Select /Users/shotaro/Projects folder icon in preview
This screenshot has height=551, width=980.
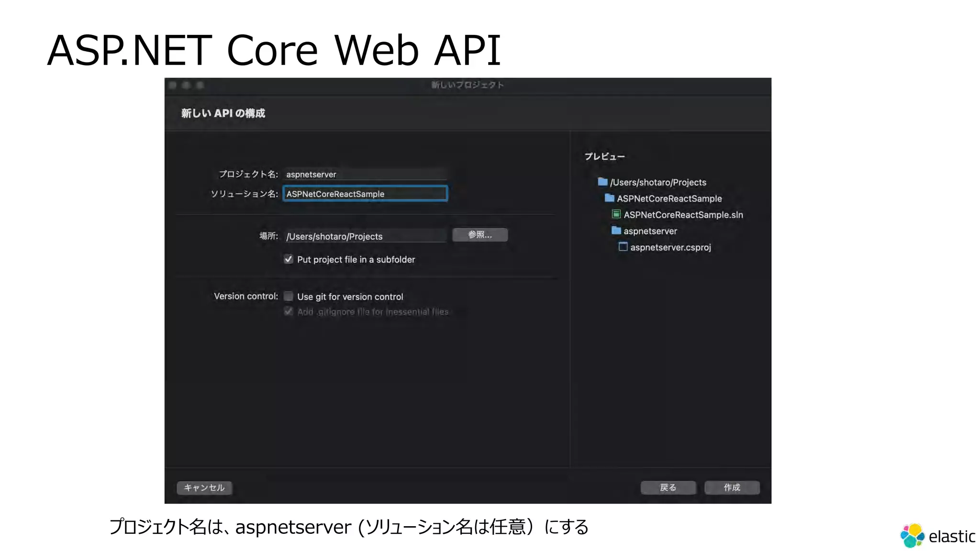[x=602, y=182]
